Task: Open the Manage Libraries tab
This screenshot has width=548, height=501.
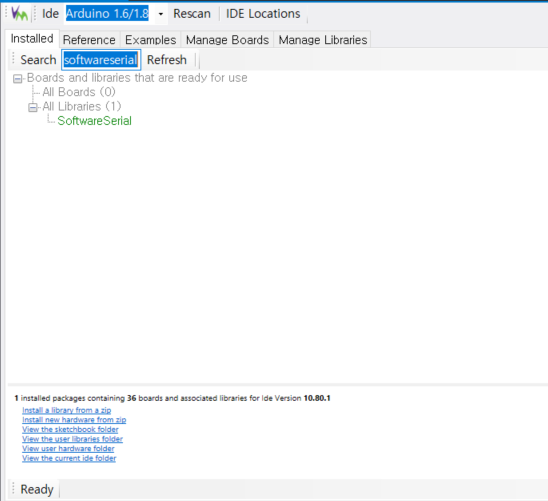Action: pyautogui.click(x=323, y=39)
